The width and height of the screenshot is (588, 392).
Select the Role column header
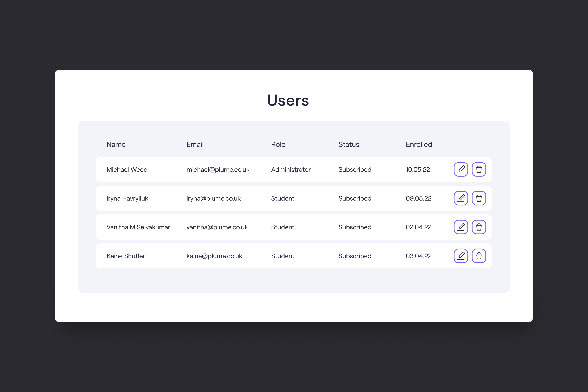[x=278, y=144]
